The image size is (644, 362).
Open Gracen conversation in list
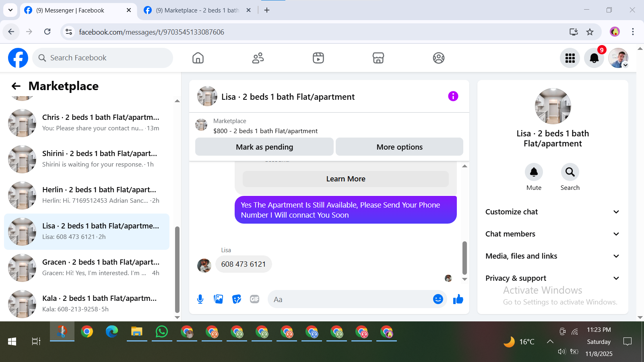tap(87, 267)
